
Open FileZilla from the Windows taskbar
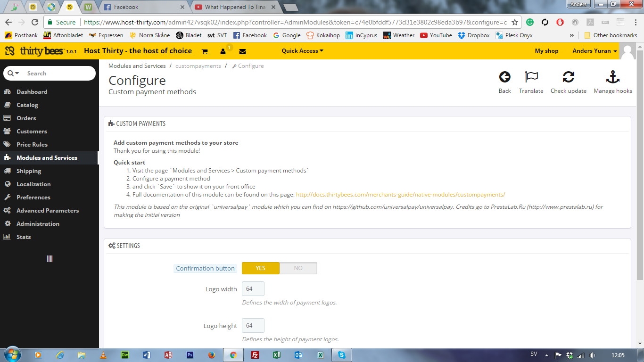tap(255, 355)
